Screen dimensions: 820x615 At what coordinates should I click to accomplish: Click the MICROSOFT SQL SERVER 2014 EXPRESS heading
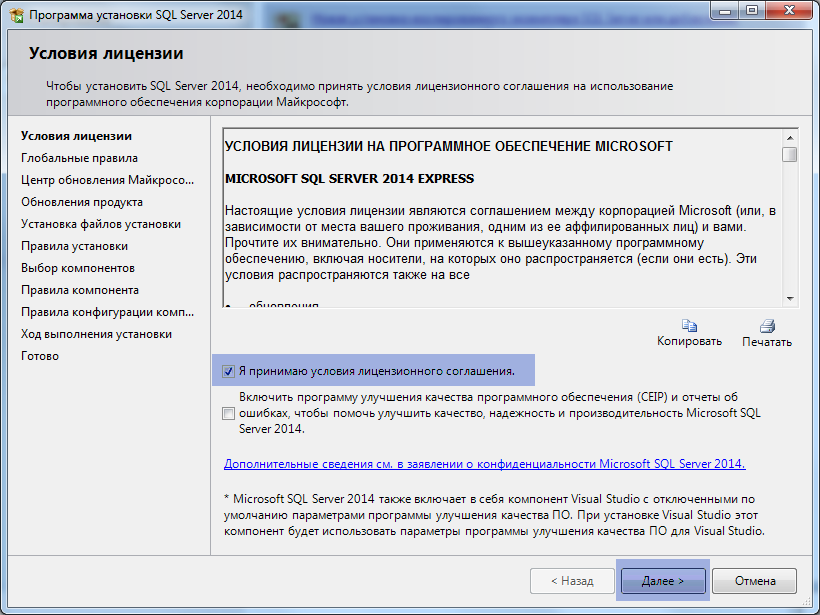[x=349, y=179]
